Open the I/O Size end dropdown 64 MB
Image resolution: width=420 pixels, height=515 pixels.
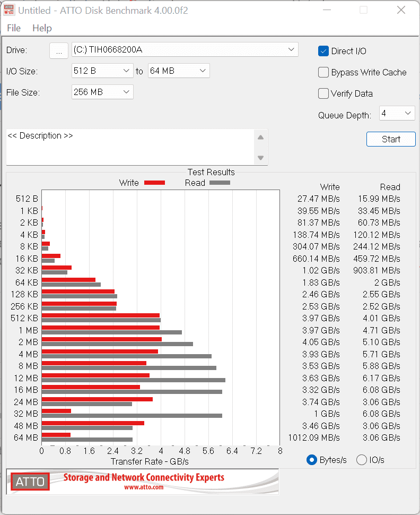(x=179, y=71)
